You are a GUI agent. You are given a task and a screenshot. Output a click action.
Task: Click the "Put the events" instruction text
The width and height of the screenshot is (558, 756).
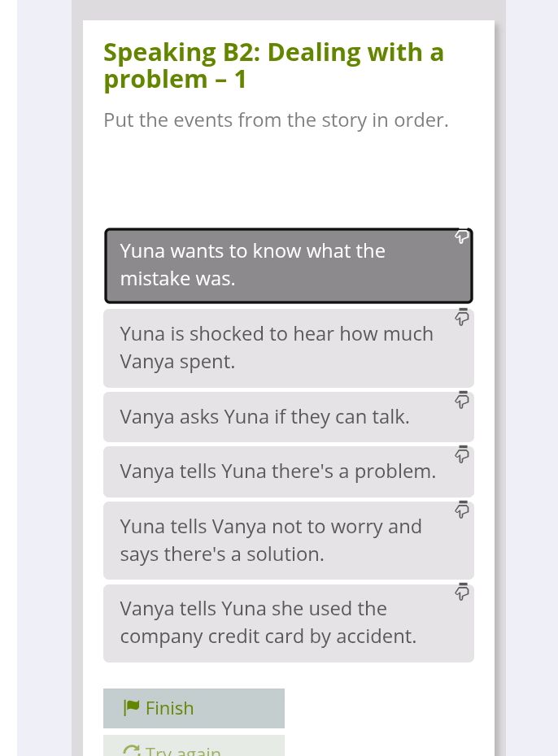[275, 119]
